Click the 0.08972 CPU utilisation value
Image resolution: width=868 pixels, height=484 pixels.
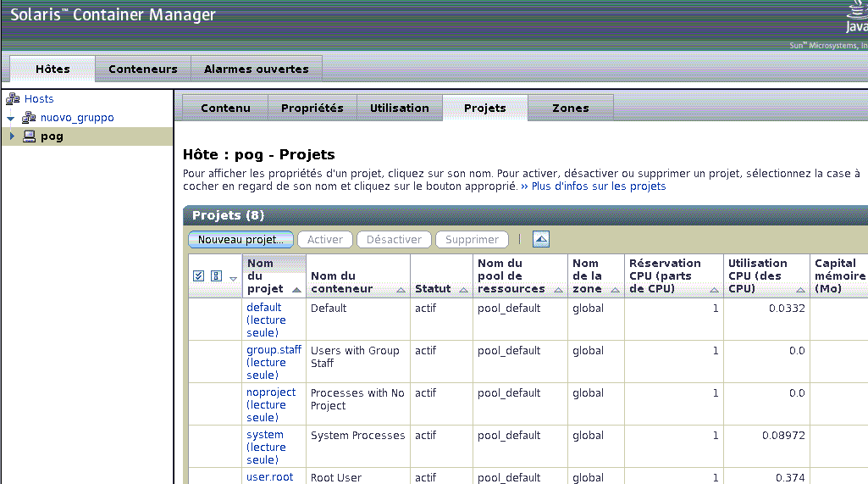click(x=783, y=435)
